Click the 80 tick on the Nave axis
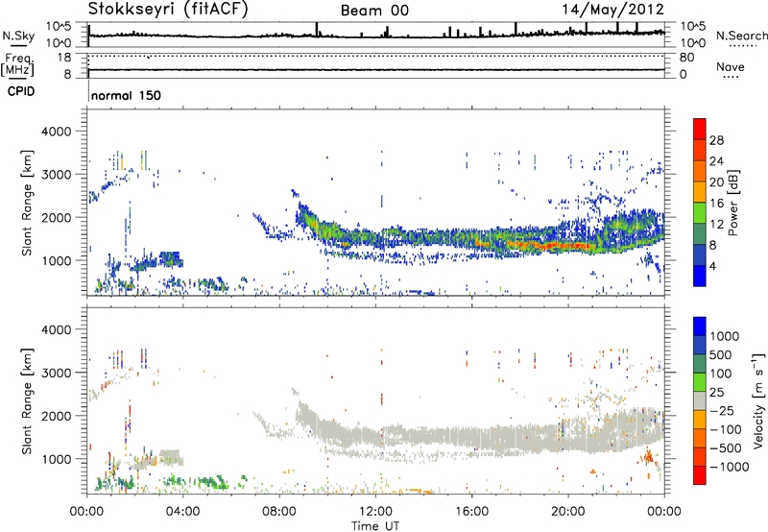Viewport: 768px width, 532px height. coord(686,58)
